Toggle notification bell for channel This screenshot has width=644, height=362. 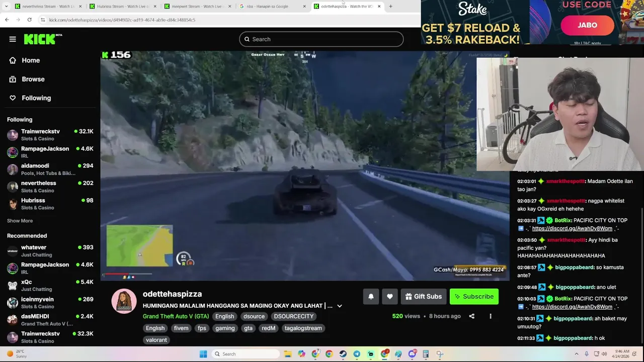[x=371, y=297]
